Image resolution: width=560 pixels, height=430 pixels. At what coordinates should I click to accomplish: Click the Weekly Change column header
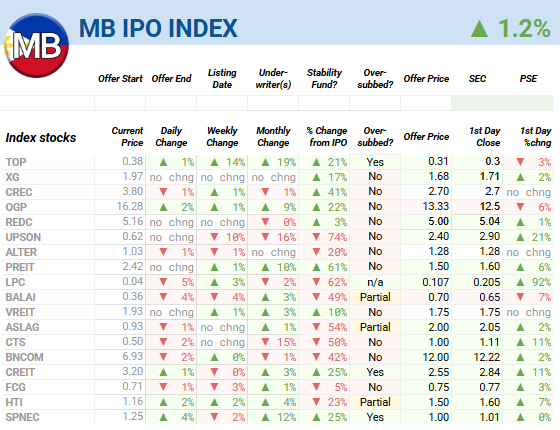pyautogui.click(x=222, y=136)
